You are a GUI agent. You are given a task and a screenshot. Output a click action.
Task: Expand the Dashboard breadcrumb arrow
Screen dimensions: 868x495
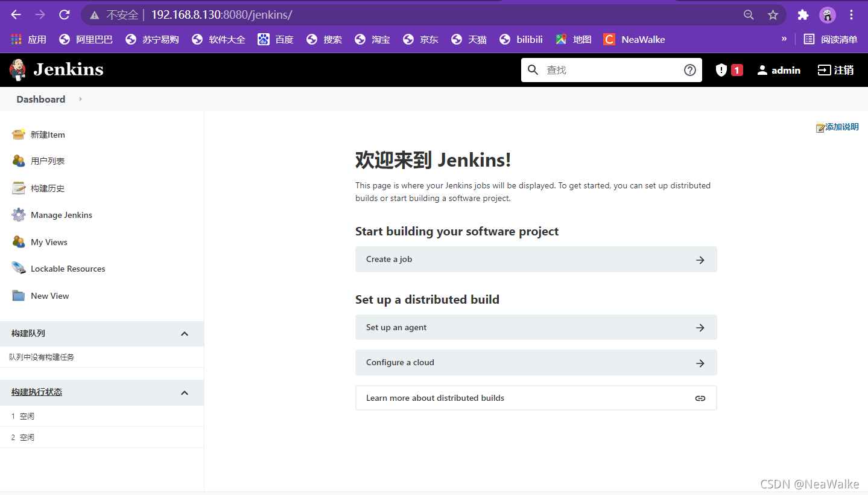[81, 99]
